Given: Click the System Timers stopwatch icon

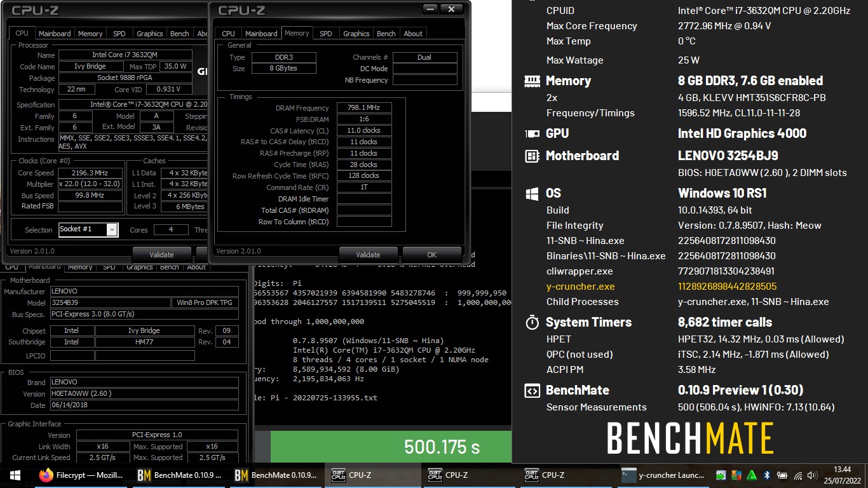Looking at the screenshot, I should point(532,322).
